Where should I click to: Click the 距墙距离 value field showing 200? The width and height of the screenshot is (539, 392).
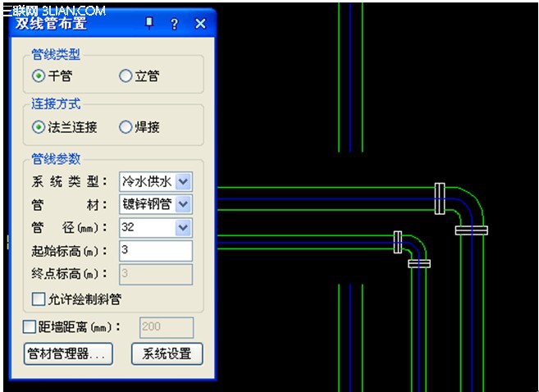(x=167, y=327)
